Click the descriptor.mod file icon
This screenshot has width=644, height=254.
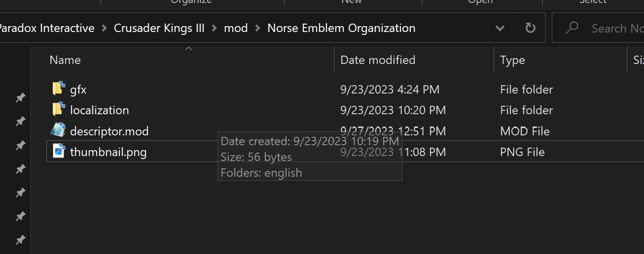(58, 130)
